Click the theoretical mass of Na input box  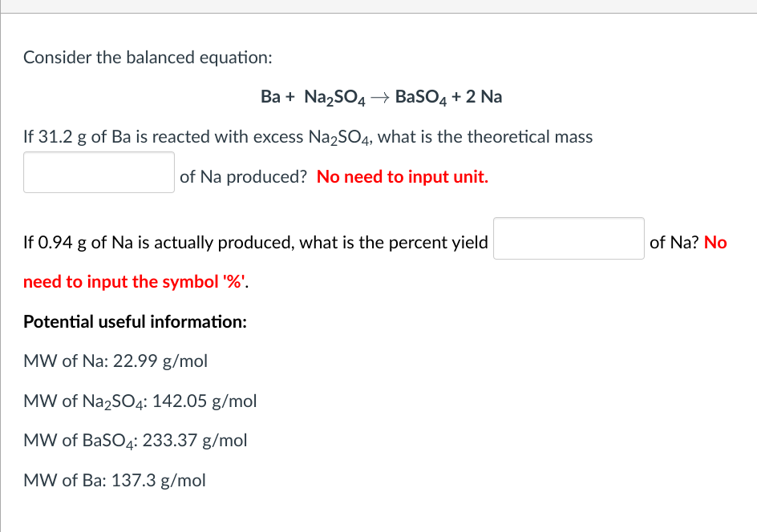point(99,173)
